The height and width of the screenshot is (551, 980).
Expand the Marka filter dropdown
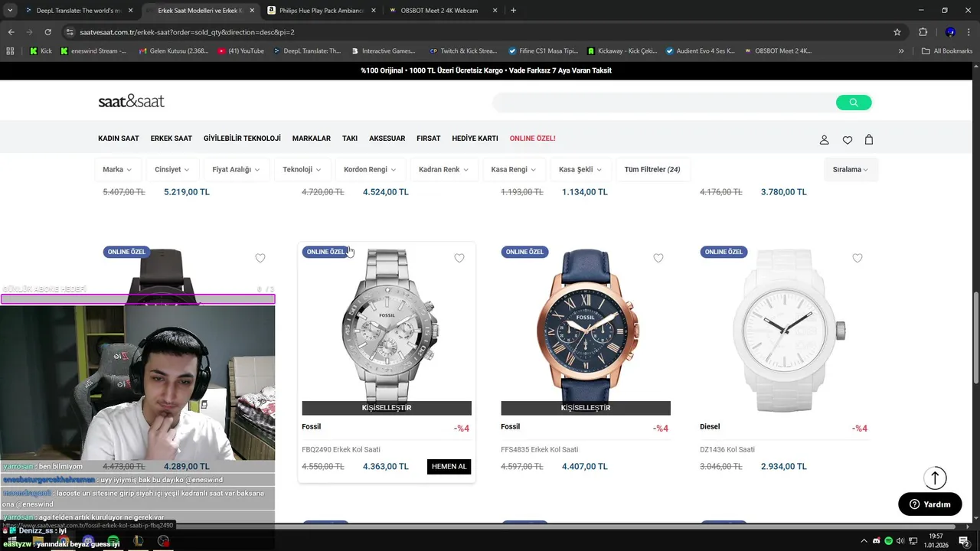pyautogui.click(x=117, y=169)
